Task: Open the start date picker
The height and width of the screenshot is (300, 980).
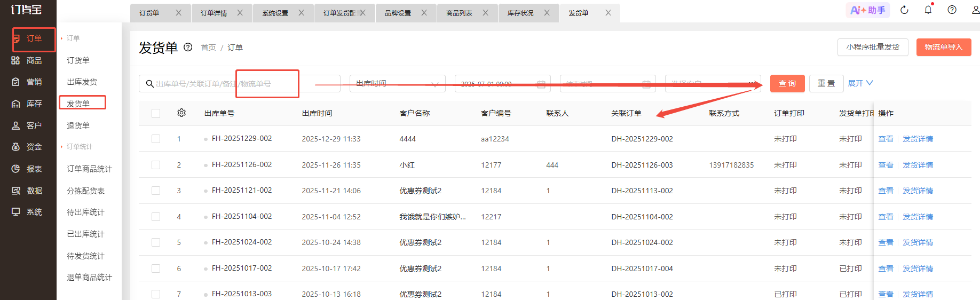Action: coord(502,84)
